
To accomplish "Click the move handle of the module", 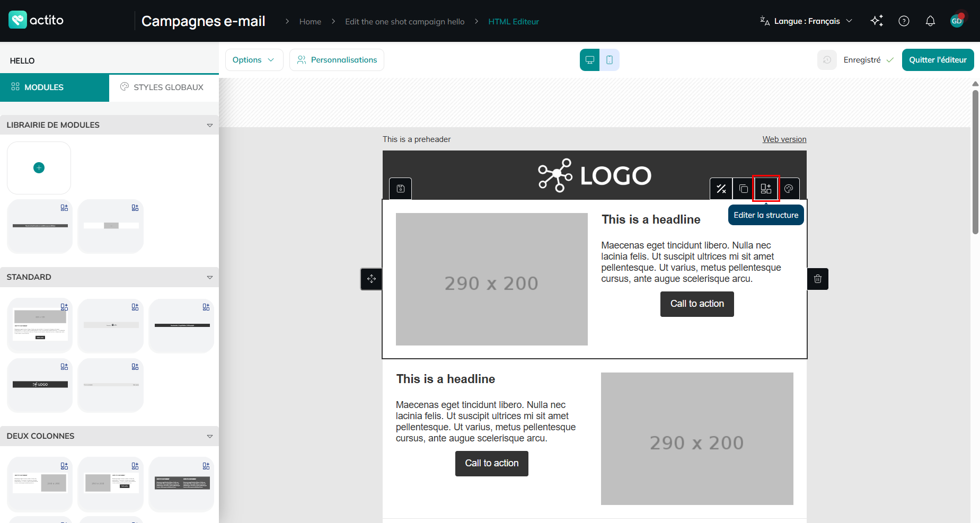I will 372,279.
